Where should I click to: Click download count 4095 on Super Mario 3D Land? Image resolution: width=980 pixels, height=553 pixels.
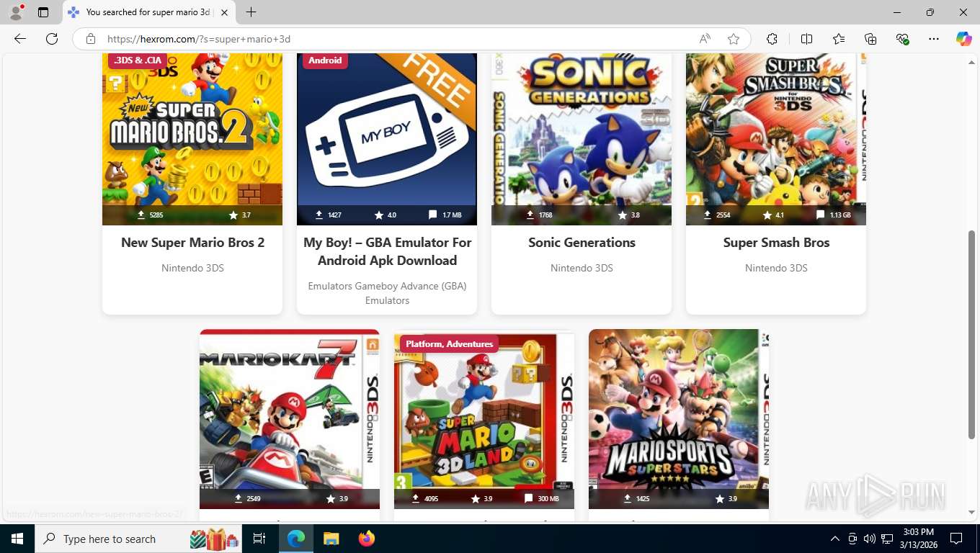tap(424, 498)
